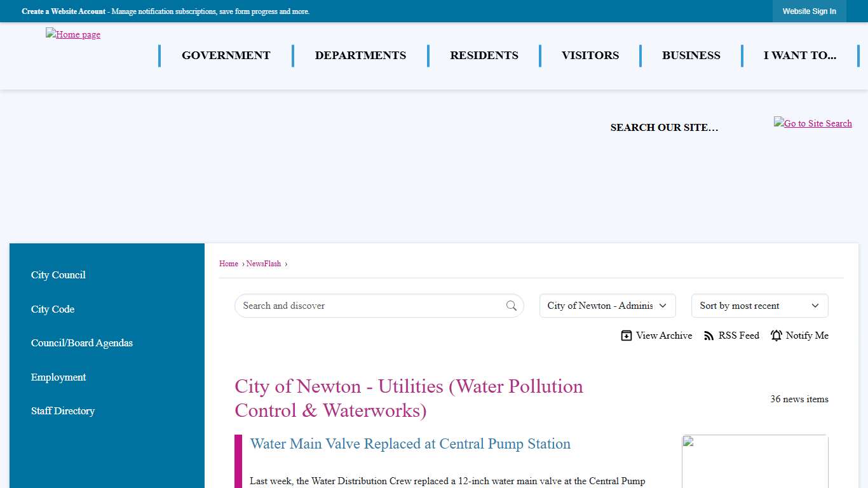
Task: Click the RSS Feed icon
Action: (x=709, y=335)
